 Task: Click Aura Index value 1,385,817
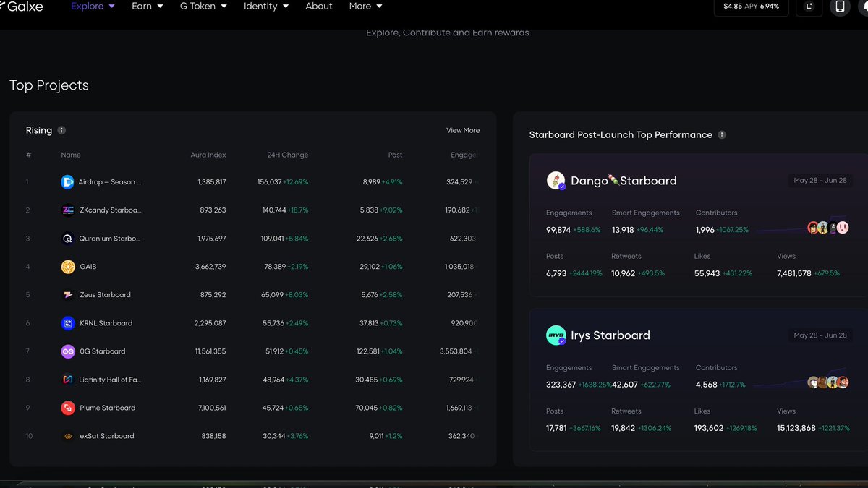[212, 182]
